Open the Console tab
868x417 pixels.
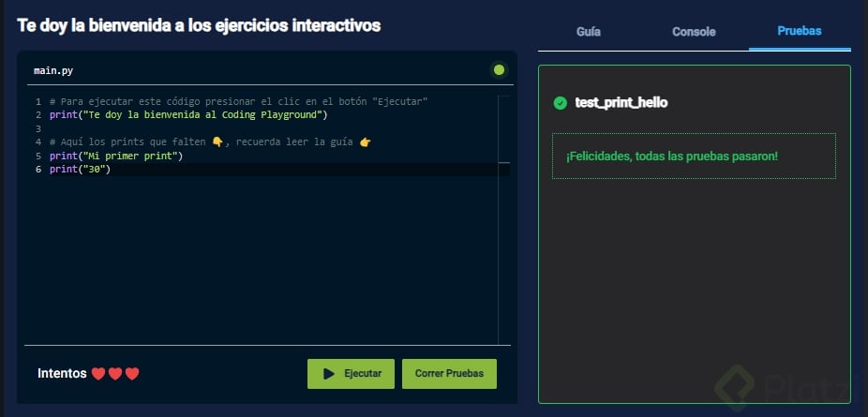coord(694,32)
